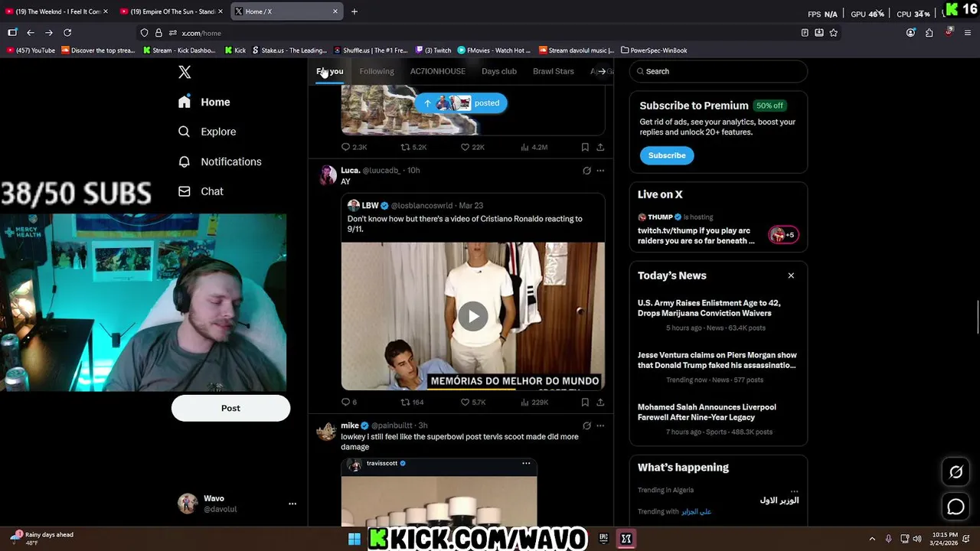Screen dimensions: 980x551
Task: Click the blue Subscribe button
Action: (667, 155)
